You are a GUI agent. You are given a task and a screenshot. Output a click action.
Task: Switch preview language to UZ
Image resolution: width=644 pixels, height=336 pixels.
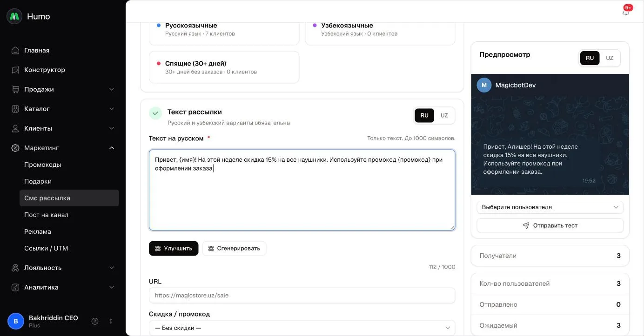tap(610, 58)
